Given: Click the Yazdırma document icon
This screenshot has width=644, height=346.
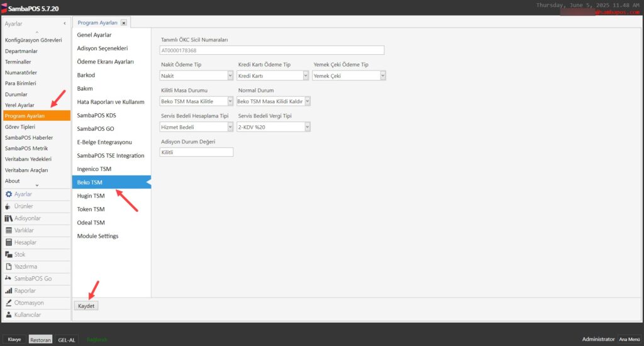Looking at the screenshot, I should point(8,266).
